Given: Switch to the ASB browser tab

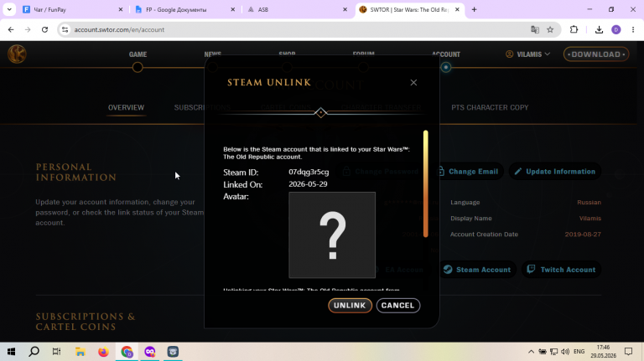Looking at the screenshot, I should (298, 9).
